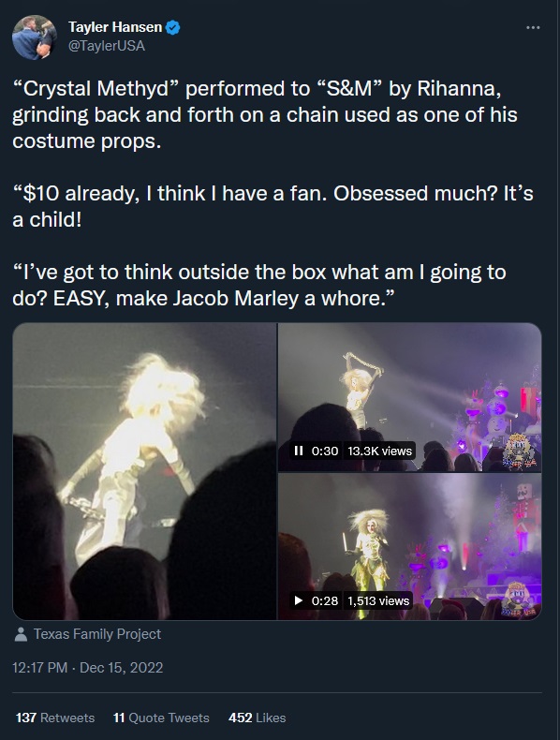Pause the top-right video at 0:30
Image resolution: width=560 pixels, height=740 pixels.
coord(298,451)
